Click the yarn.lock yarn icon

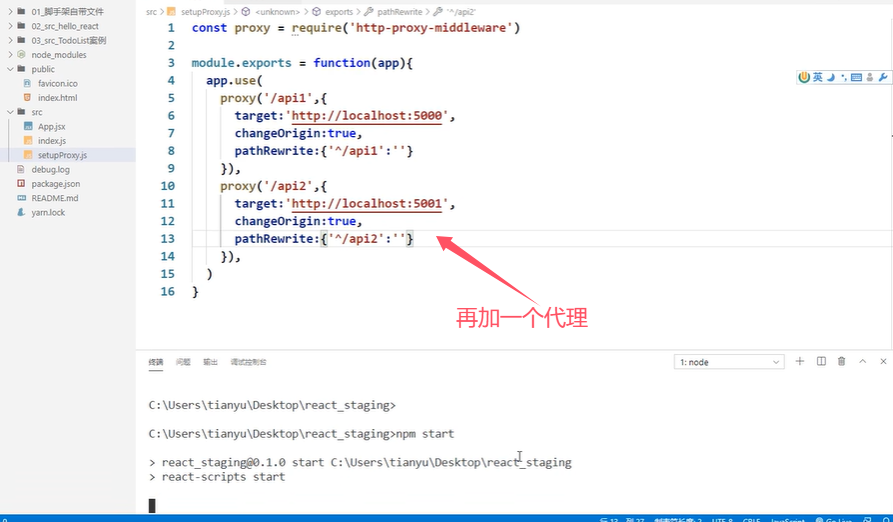21,212
